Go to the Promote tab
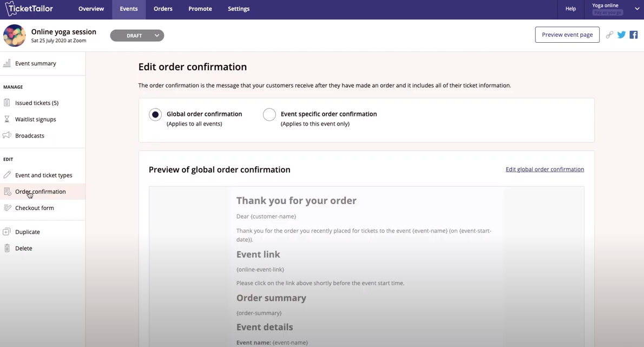This screenshot has height=347, width=644. coord(200,9)
